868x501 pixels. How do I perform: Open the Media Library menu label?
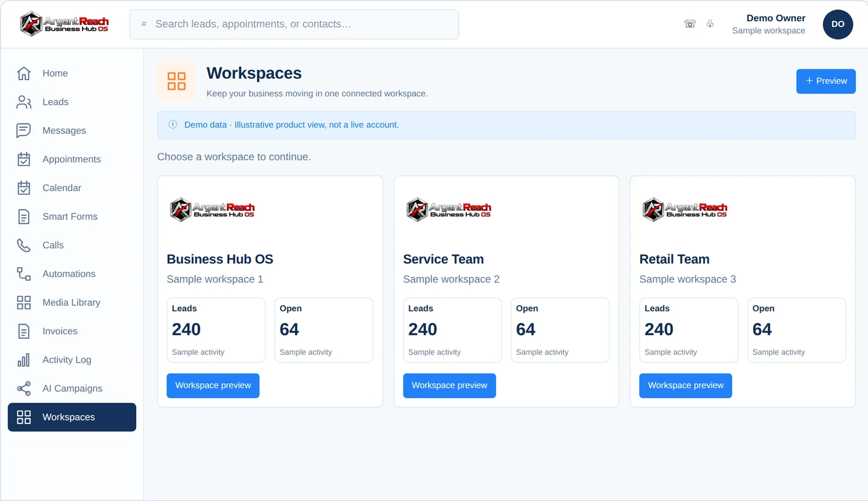72,303
